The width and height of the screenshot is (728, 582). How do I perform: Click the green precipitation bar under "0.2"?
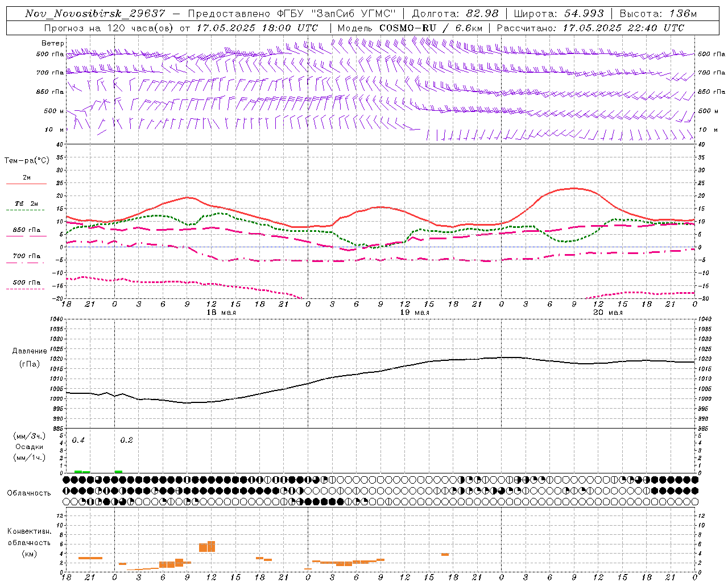click(x=118, y=472)
